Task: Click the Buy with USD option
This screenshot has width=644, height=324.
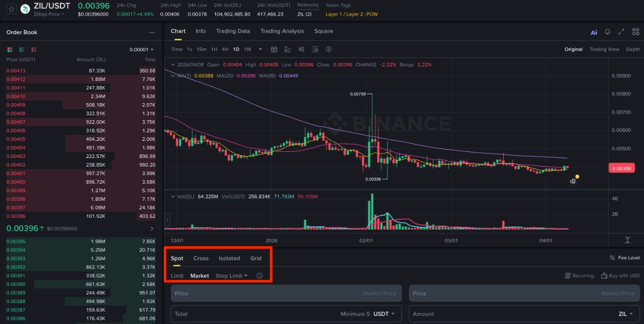Action: click(620, 276)
